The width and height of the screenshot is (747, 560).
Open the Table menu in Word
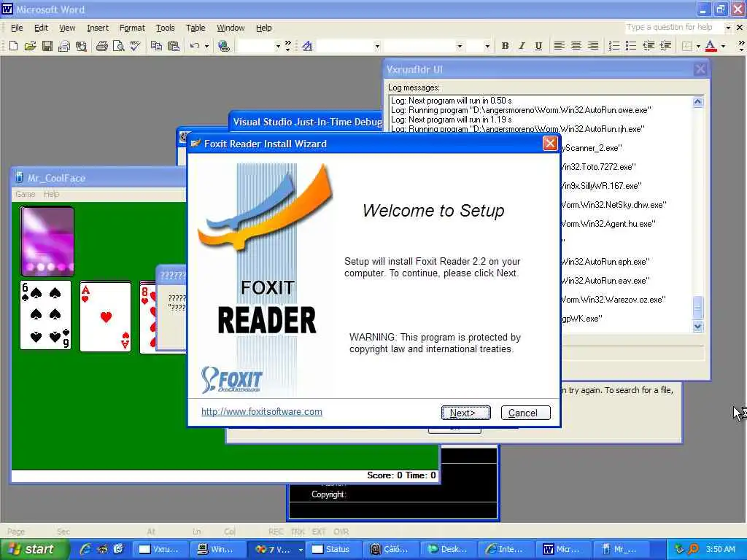pyautogui.click(x=196, y=28)
